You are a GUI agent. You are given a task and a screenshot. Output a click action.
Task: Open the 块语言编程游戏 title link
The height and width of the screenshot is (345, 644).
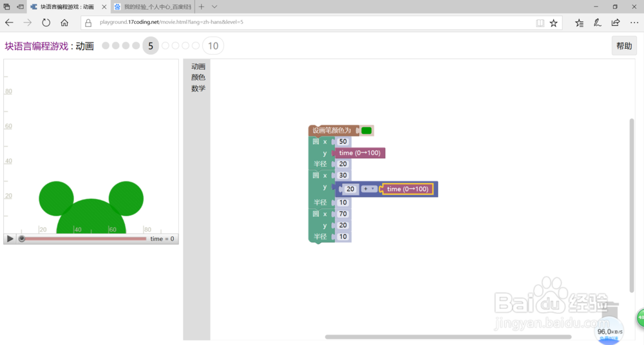[x=37, y=46]
